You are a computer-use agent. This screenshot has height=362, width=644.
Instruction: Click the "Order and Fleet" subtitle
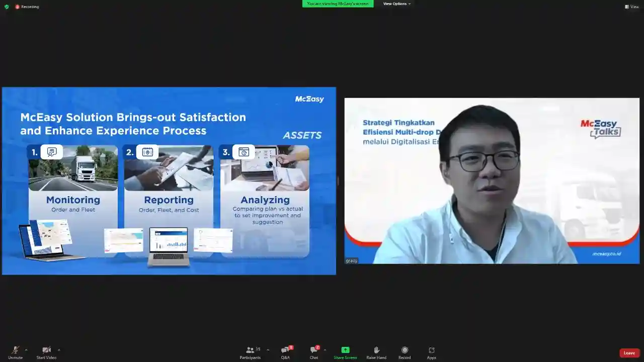(x=73, y=210)
